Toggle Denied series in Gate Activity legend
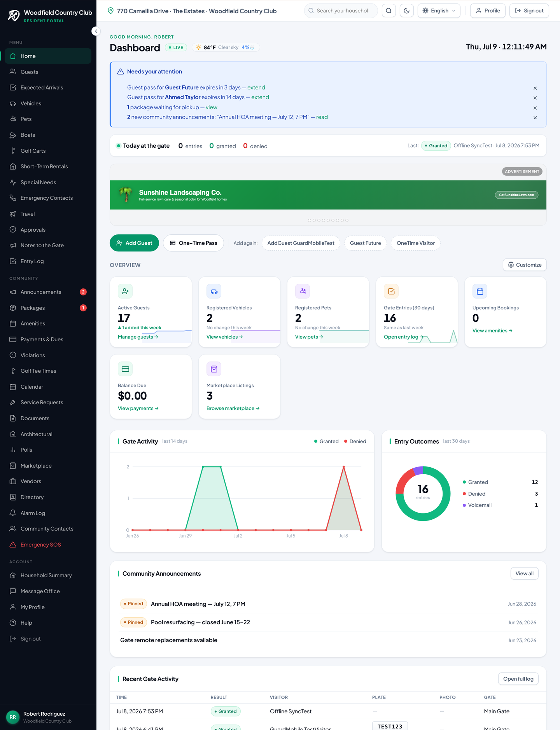The image size is (560, 730). coord(355,441)
